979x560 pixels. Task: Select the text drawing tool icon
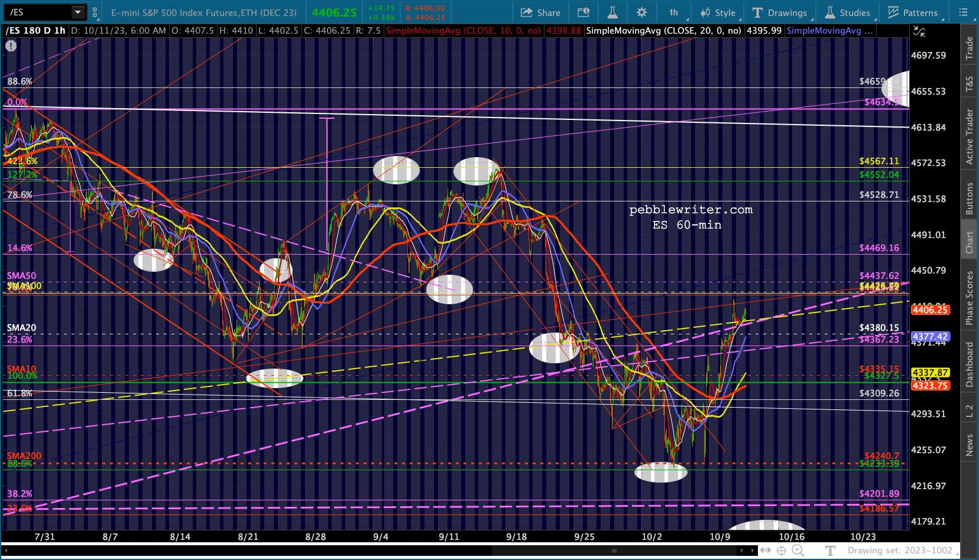(x=831, y=551)
